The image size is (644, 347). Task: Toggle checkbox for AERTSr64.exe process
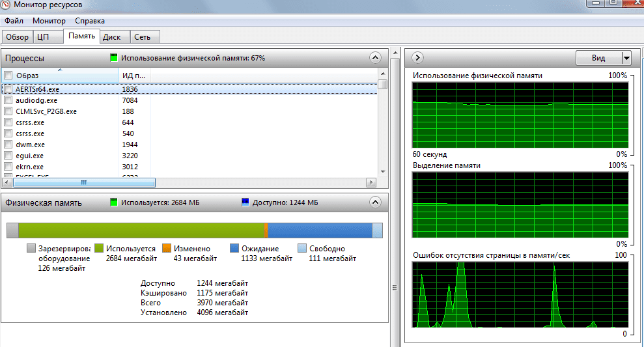(8, 89)
